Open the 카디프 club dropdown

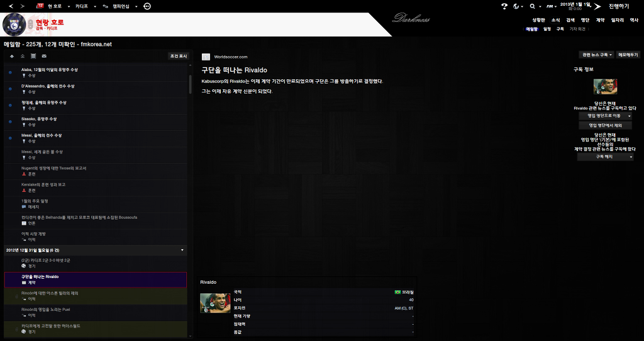click(x=86, y=6)
